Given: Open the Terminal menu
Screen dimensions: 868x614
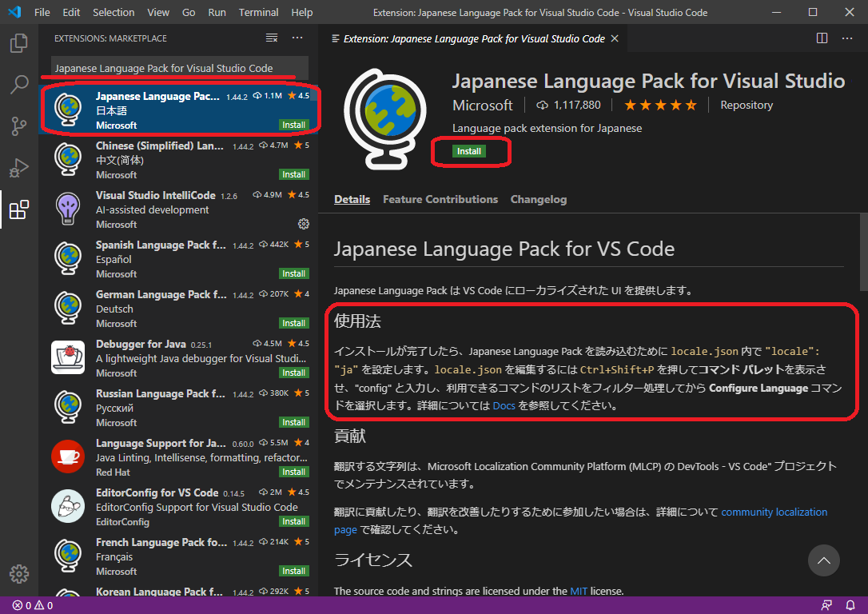Looking at the screenshot, I should (258, 12).
